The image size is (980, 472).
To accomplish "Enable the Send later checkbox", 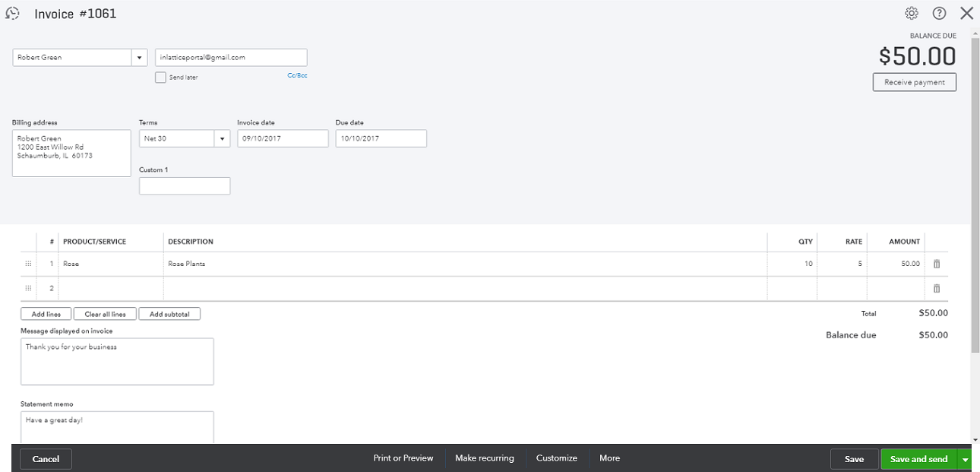I will pyautogui.click(x=160, y=78).
